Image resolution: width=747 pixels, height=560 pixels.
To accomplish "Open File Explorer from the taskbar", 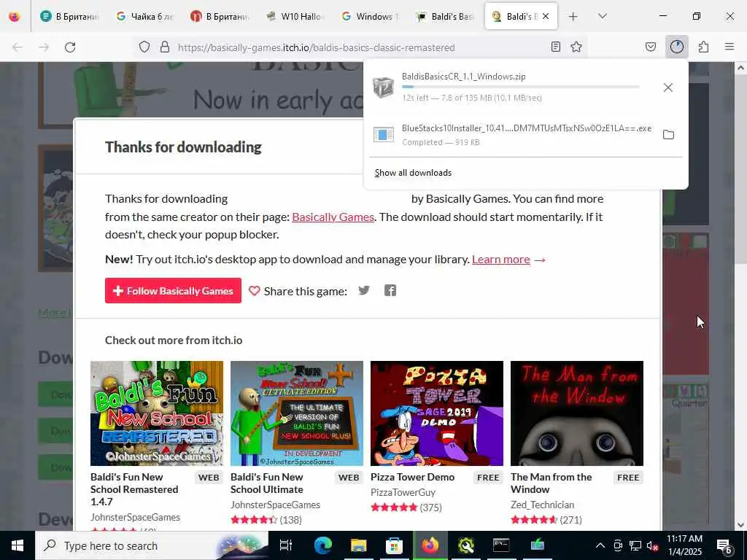I will [x=358, y=545].
